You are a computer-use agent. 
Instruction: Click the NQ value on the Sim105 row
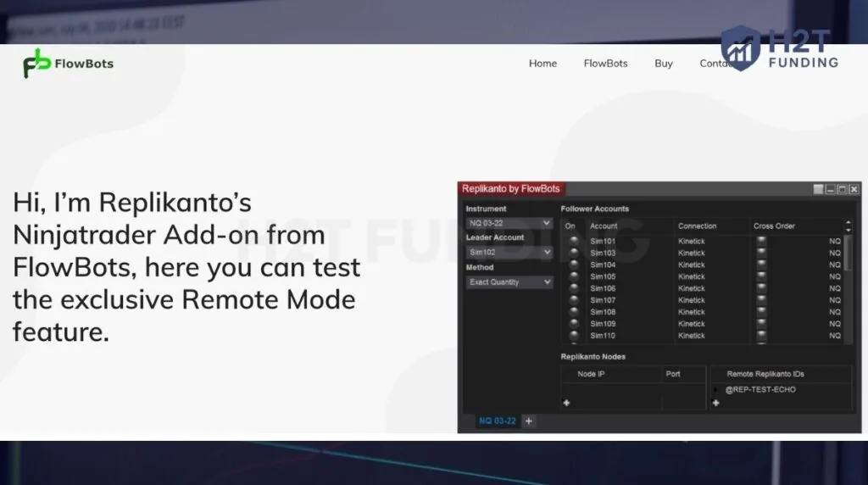[835, 276]
